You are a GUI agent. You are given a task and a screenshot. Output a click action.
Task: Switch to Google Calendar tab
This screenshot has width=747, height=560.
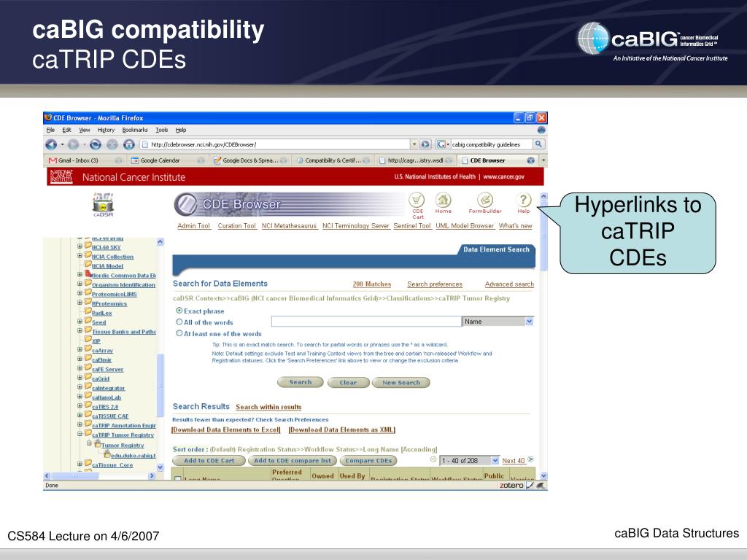pyautogui.click(x=167, y=160)
